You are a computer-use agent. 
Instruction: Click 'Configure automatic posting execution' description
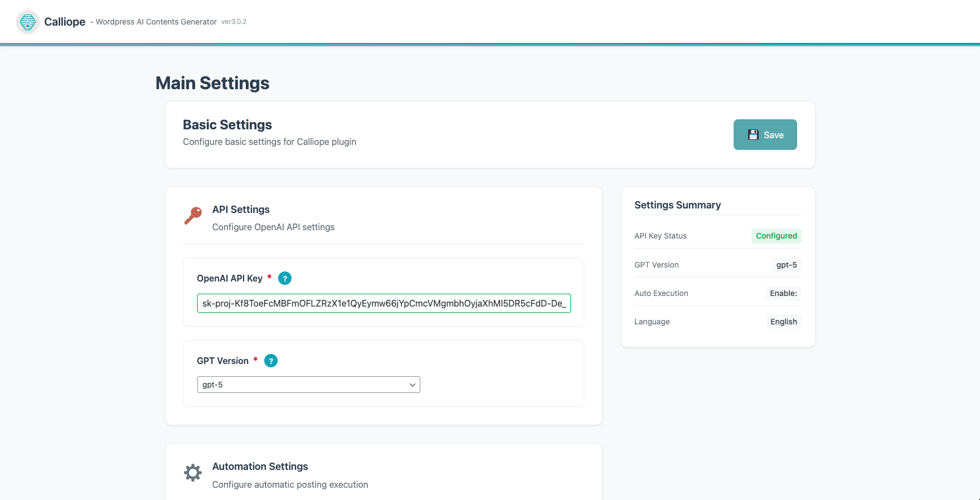click(290, 484)
